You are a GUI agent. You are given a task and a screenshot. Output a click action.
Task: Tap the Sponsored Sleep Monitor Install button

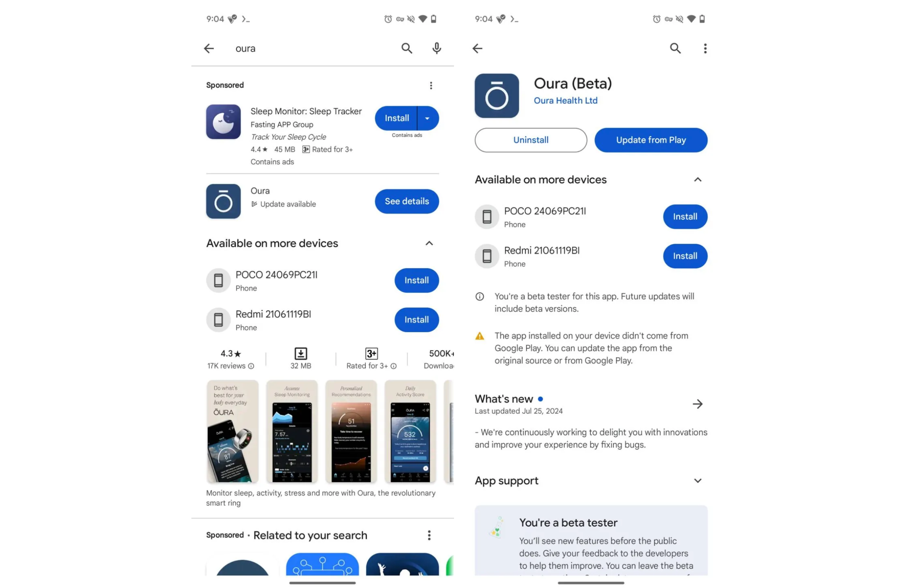[396, 117]
